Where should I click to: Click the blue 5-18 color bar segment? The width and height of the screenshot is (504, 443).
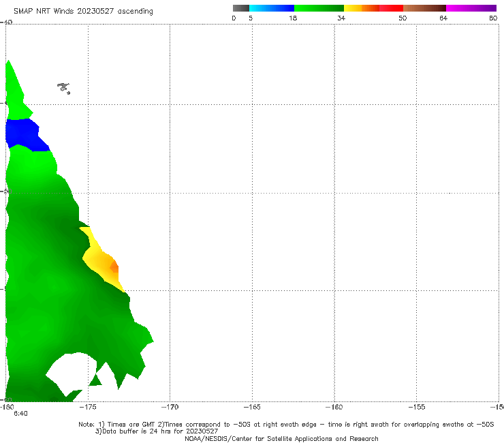point(272,8)
